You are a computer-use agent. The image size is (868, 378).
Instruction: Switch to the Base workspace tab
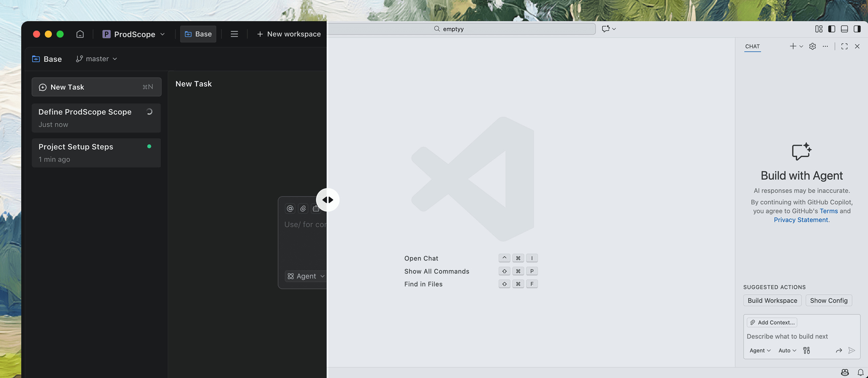[x=198, y=34]
